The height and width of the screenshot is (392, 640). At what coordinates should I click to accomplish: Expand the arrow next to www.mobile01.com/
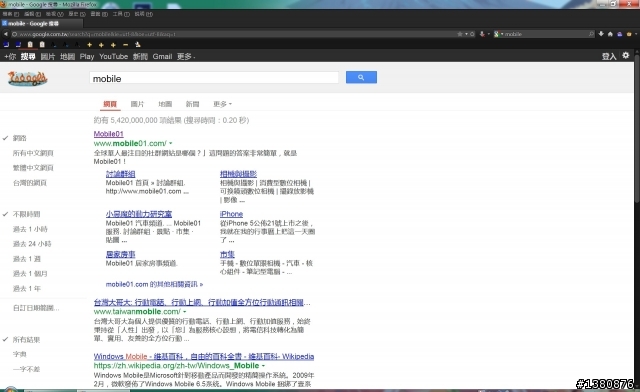point(171,143)
